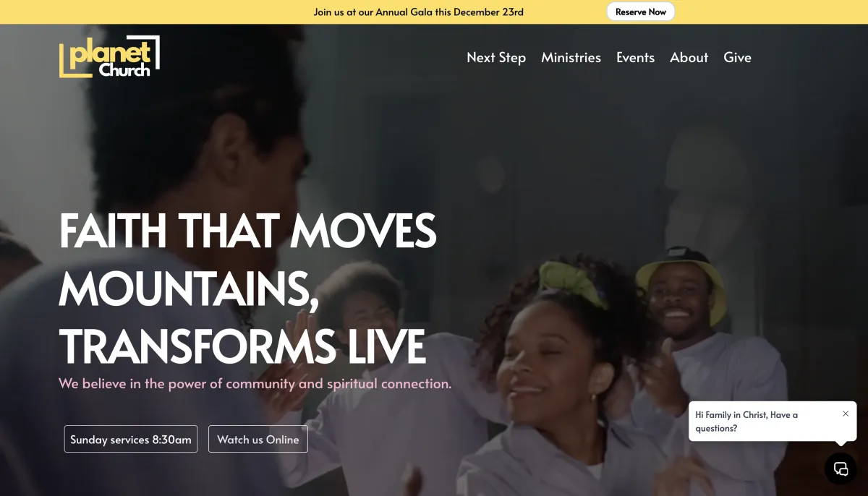Click the Watch us Online button
The image size is (868, 496).
point(258,439)
